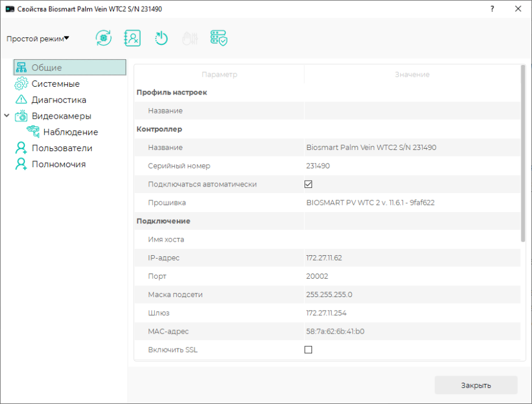Click the gateway value 172.27.11.254
This screenshot has width=532, height=404.
(326, 313)
